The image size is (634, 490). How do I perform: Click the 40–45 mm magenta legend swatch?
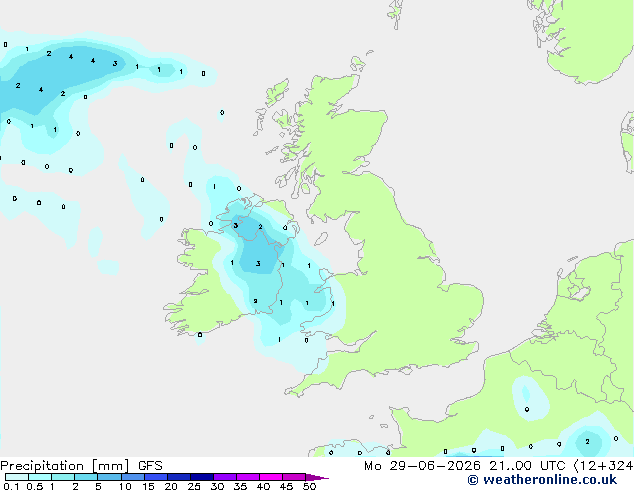point(271,477)
